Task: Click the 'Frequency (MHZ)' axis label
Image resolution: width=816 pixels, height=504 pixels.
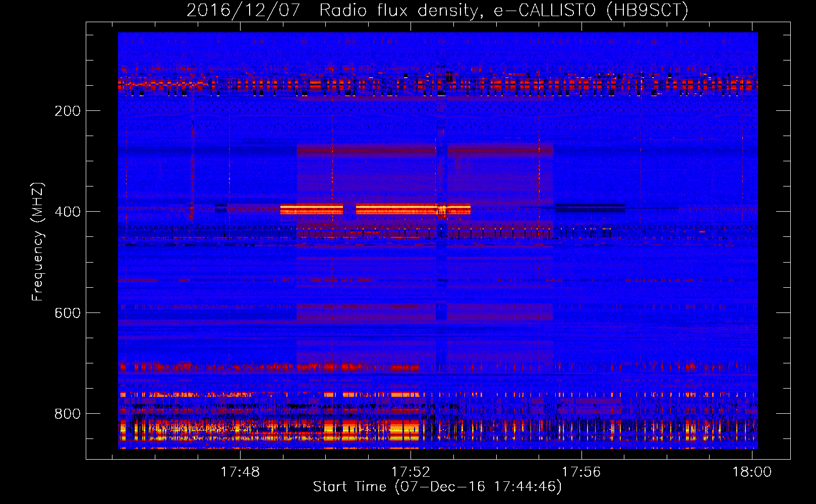Action: point(38,242)
